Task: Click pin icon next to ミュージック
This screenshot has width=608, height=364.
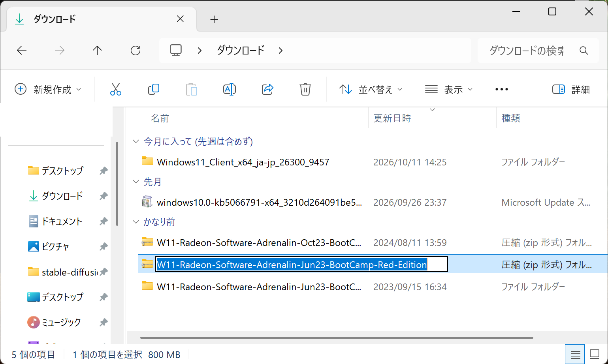Action: point(104,323)
